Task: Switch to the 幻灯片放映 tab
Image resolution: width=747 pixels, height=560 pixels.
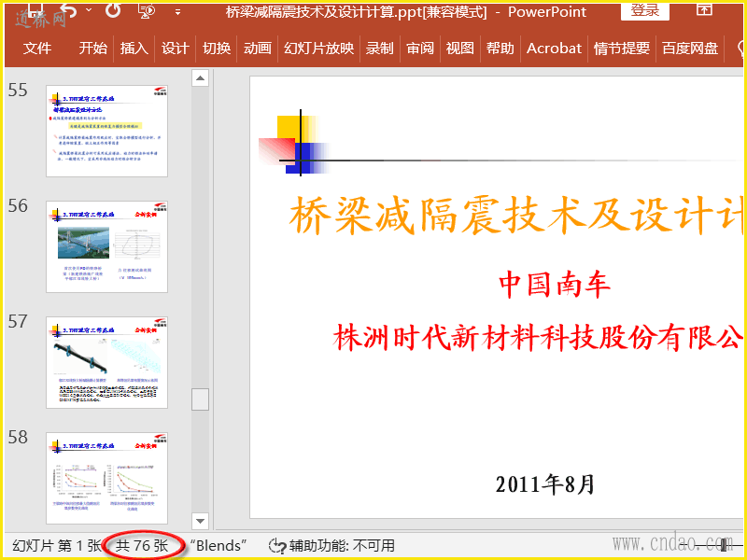Action: click(318, 49)
